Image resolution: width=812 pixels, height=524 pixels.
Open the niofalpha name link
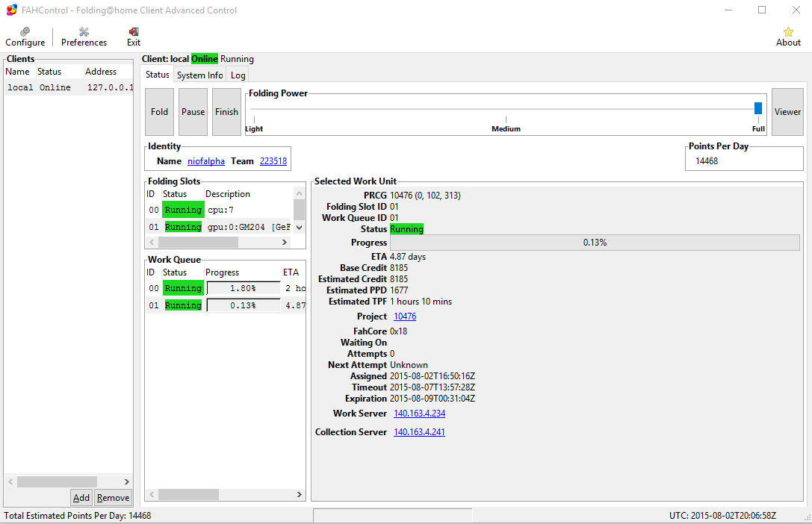pos(206,161)
